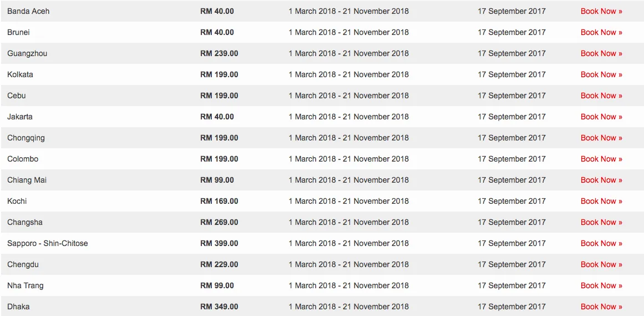This screenshot has height=316, width=644.
Task: Select Book Now for Chengdu
Action: (601, 264)
